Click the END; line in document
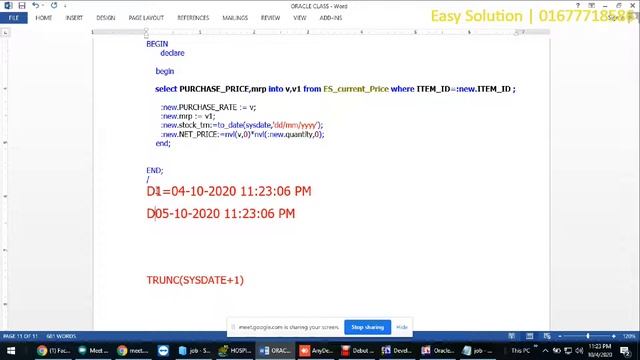Image resolution: width=640 pixels, height=360 pixels. [x=155, y=171]
